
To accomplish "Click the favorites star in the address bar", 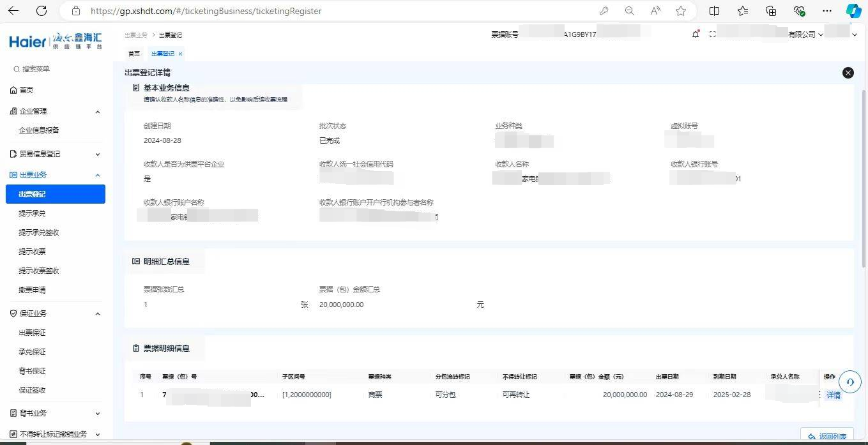I will [681, 11].
